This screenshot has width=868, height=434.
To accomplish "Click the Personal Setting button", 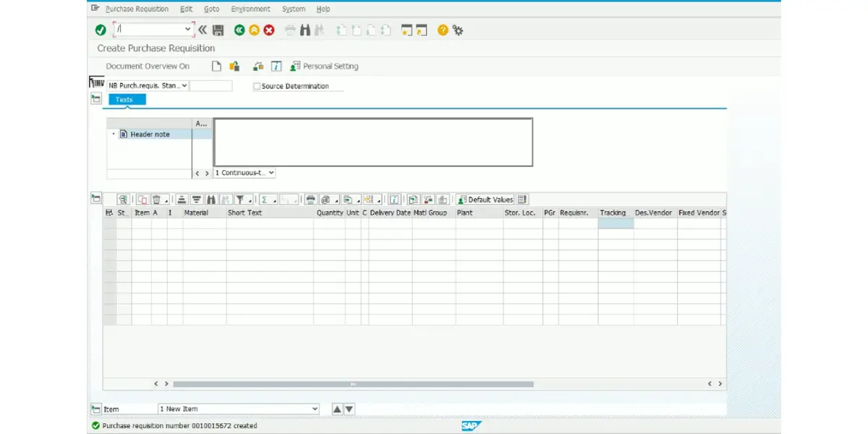I will click(324, 67).
